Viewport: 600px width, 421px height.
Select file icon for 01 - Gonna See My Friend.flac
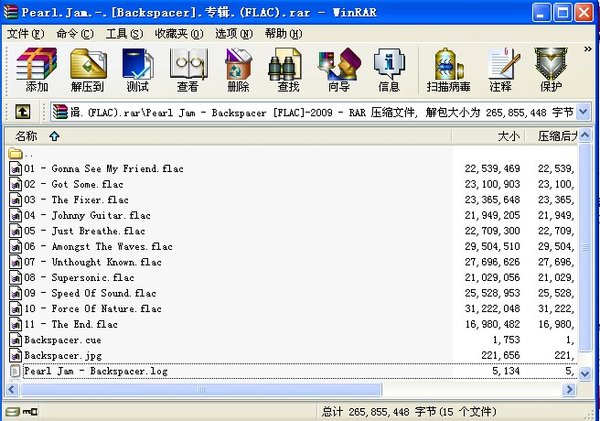pos(15,168)
